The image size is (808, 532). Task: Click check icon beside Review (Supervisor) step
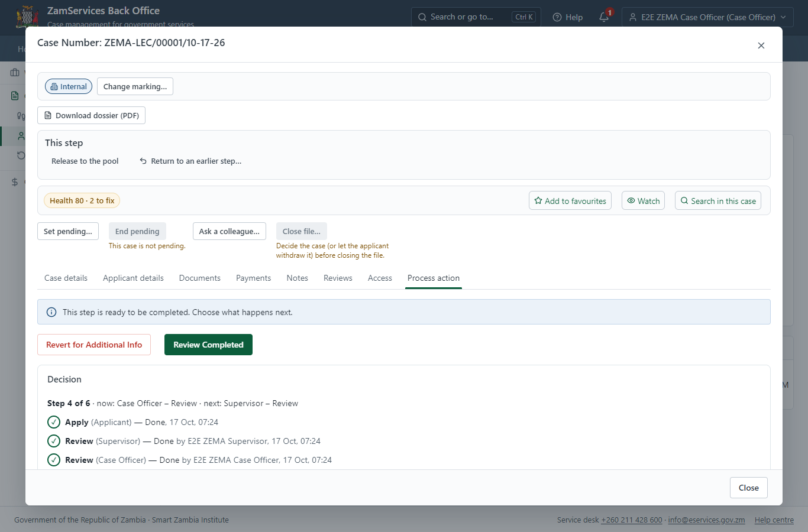pyautogui.click(x=54, y=441)
